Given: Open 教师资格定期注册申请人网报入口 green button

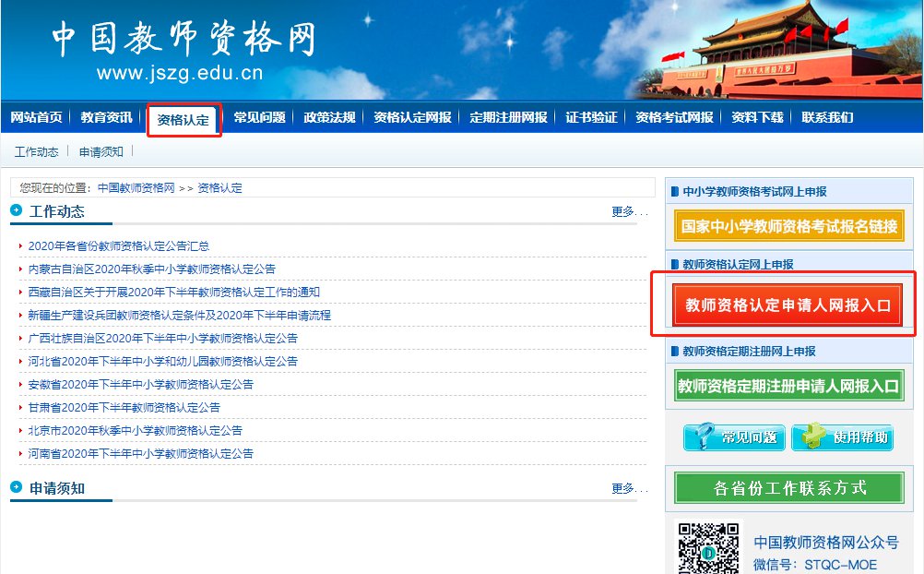Looking at the screenshot, I should [x=788, y=386].
